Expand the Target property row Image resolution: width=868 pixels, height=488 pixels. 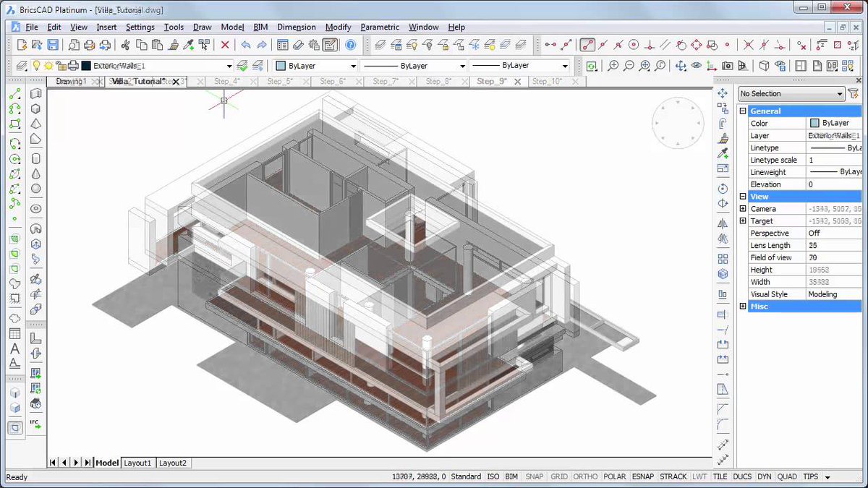click(743, 221)
